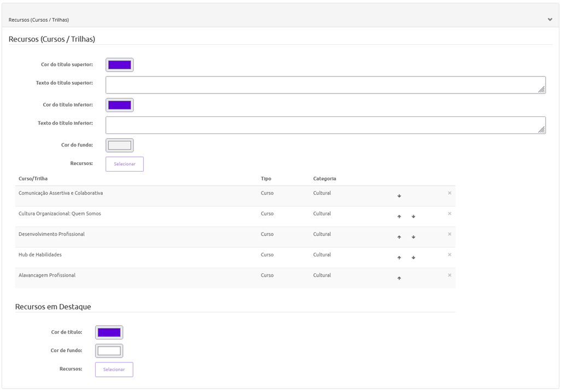Change the Cor do fundo swatch
Viewport: 561px width, 392px height.
pyautogui.click(x=120, y=145)
